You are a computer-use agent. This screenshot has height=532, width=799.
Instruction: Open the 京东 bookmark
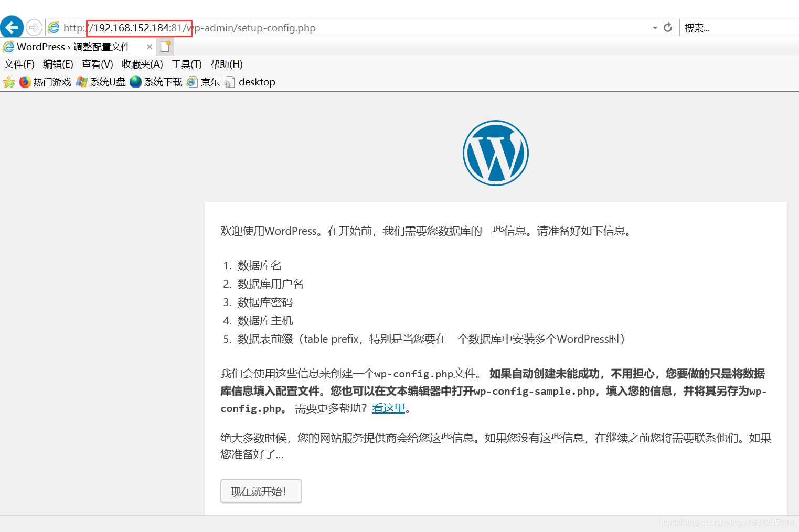pos(203,82)
